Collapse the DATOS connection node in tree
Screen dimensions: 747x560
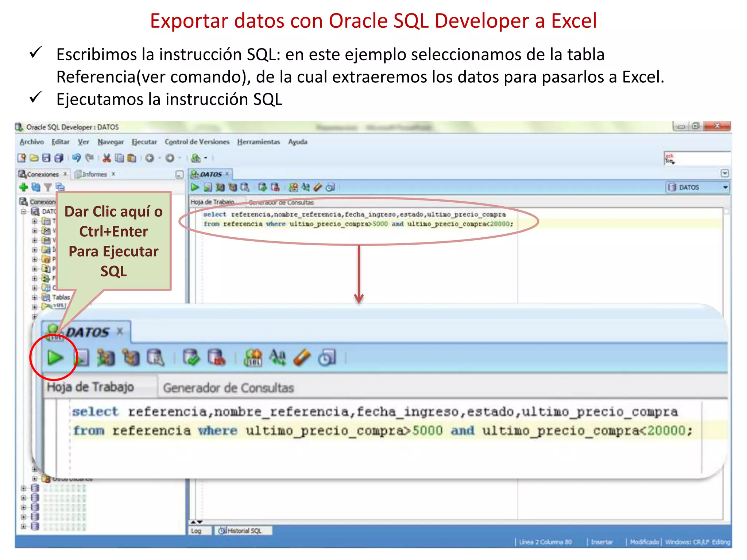tap(24, 211)
